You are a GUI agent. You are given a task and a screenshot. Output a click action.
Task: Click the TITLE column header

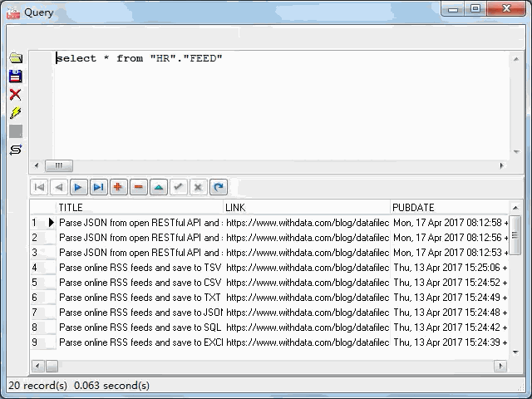(140, 207)
